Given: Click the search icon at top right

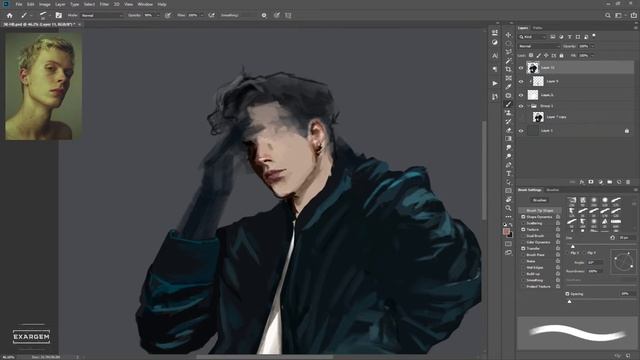Looking at the screenshot, I should point(608,15).
